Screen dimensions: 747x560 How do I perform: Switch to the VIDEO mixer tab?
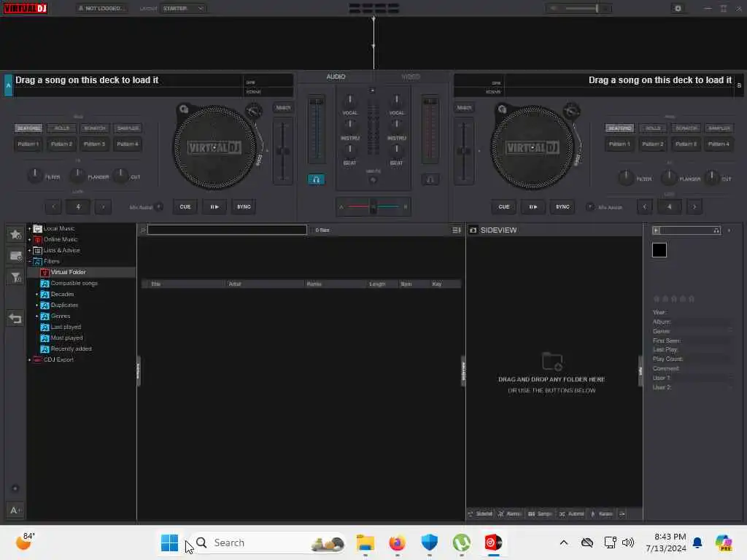tap(411, 77)
